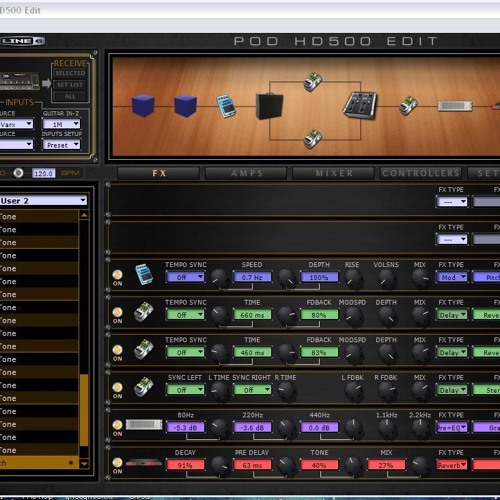Click the Mix knob in the Reverb row
This screenshot has height=500, width=500.
pyautogui.click(x=421, y=465)
